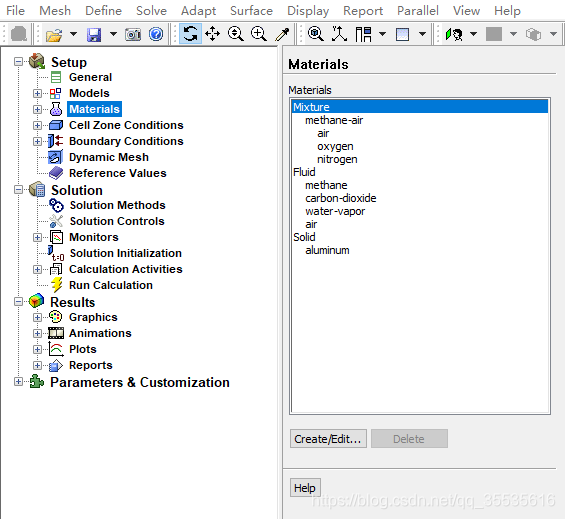
Task: Click the open folder read file icon
Action: 54,35
